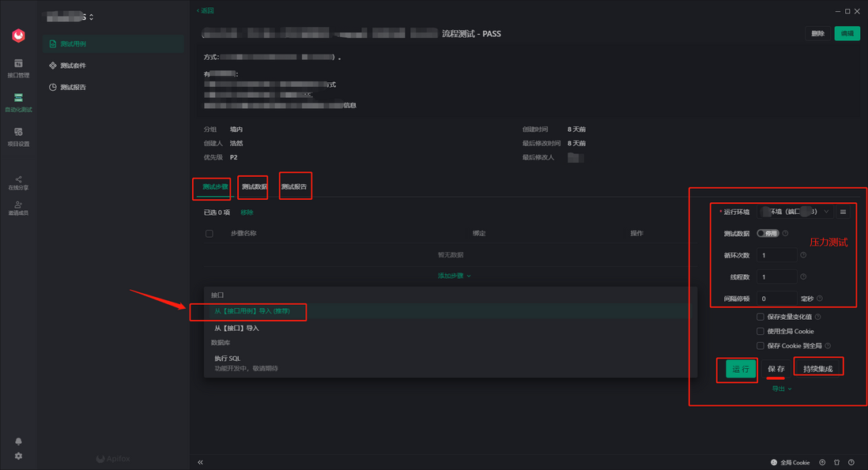Enable the 使用全局 Cookie checkbox

point(760,331)
